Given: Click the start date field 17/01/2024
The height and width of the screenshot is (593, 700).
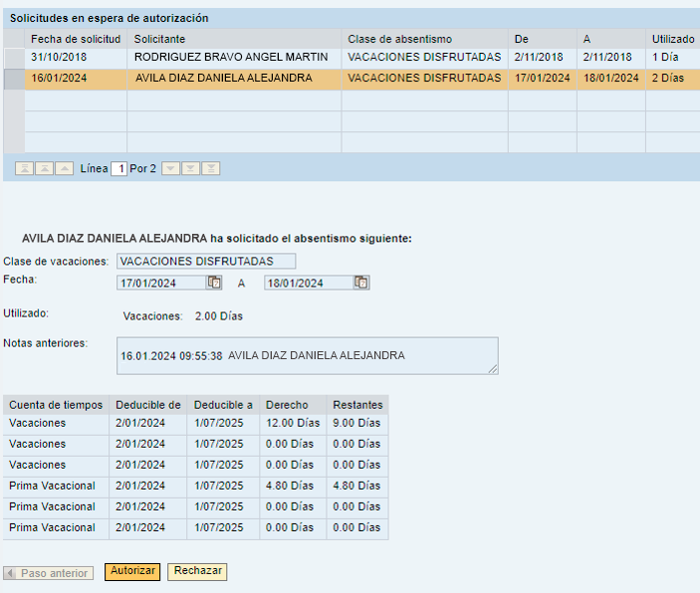Looking at the screenshot, I should point(160,283).
